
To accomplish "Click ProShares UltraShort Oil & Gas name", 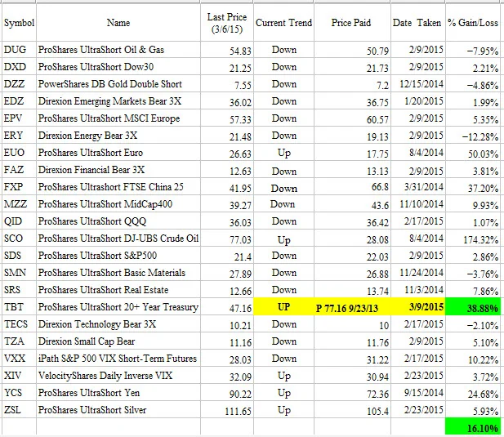I will 101,50.
